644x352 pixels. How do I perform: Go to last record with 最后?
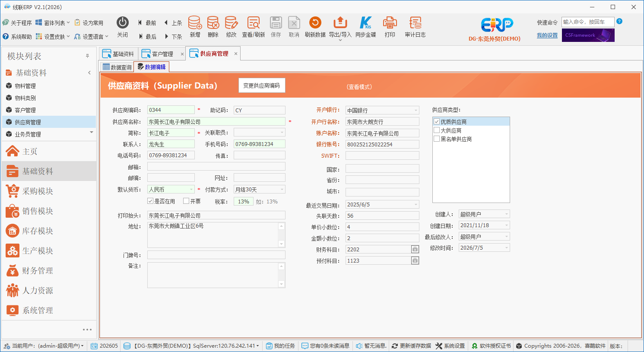147,37
